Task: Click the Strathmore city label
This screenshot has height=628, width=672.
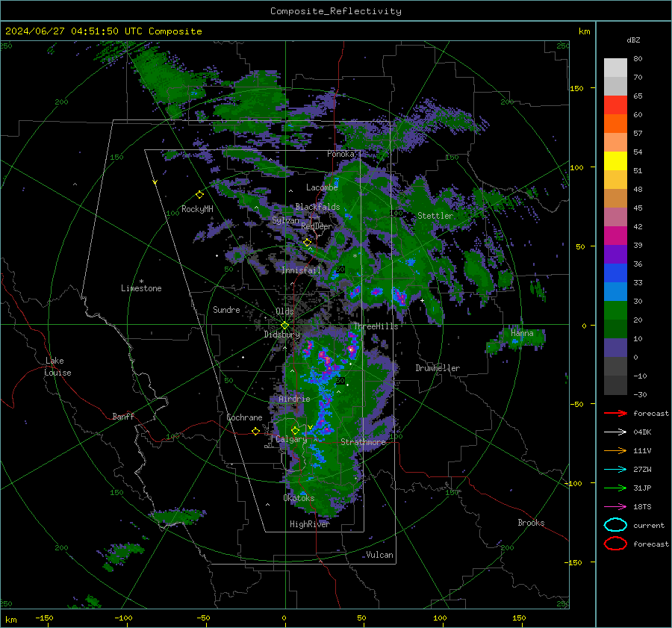Action: (363, 442)
